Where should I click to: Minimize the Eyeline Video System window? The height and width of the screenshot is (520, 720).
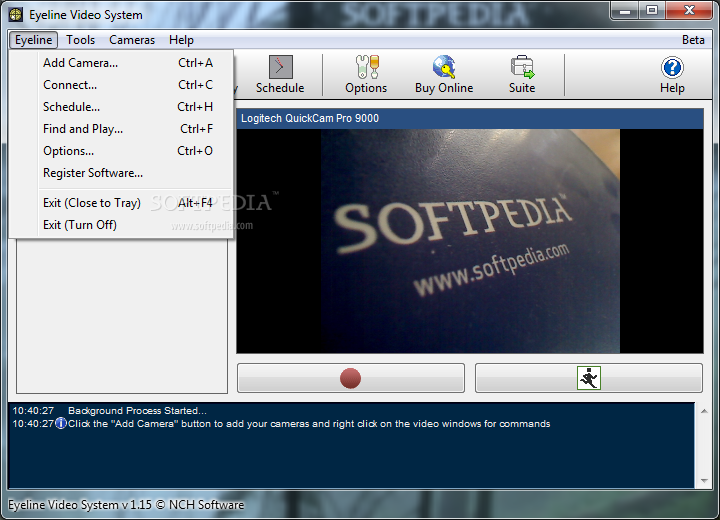click(x=625, y=11)
